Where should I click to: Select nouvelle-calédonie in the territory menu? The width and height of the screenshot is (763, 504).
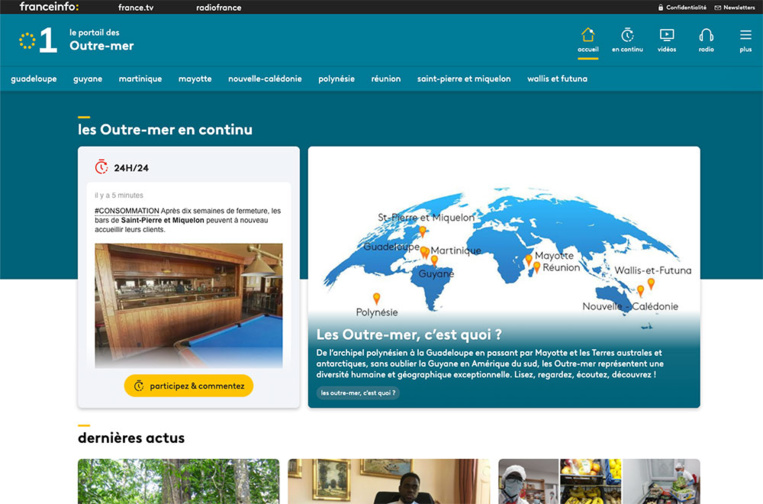(265, 79)
